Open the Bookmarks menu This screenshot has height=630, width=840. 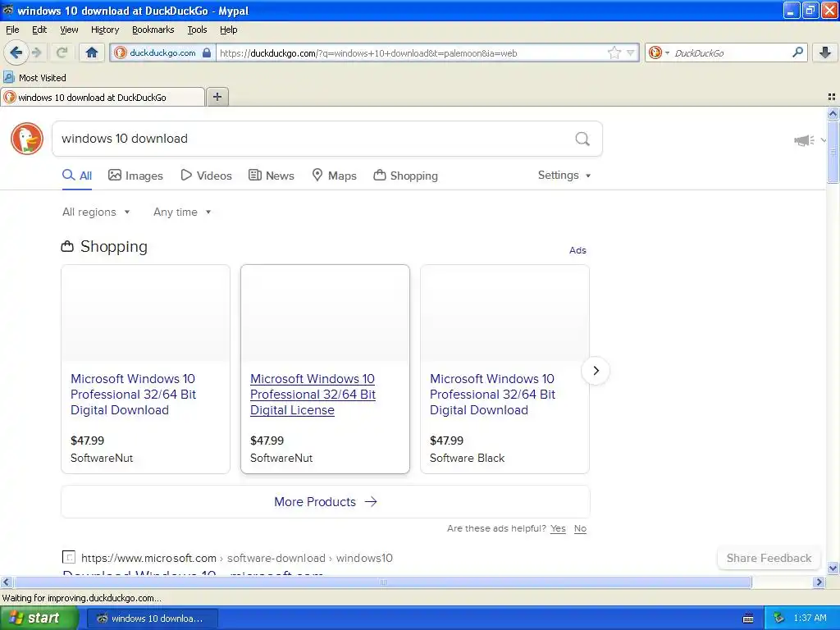[x=153, y=30]
